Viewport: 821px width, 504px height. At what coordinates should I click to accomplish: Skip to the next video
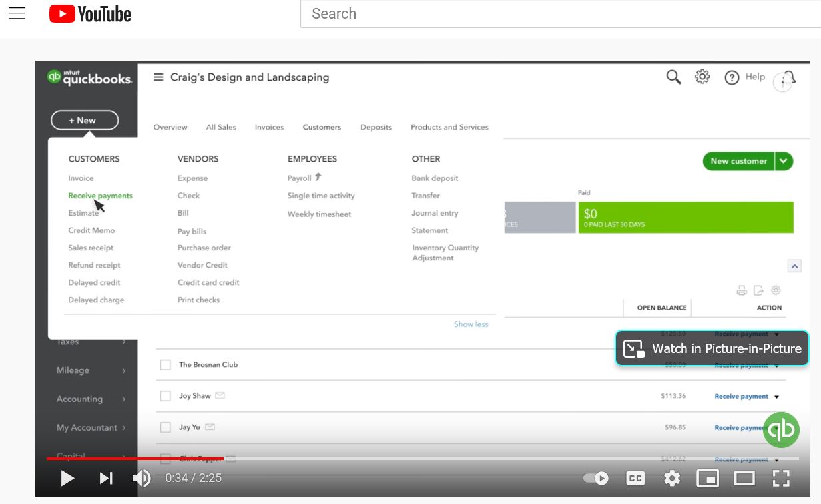106,478
